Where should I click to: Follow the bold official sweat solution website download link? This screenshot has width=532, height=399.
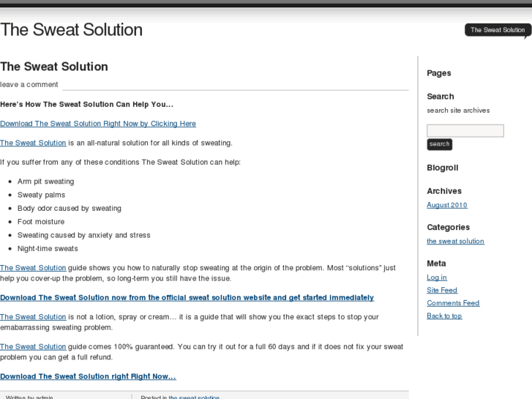coord(187,298)
